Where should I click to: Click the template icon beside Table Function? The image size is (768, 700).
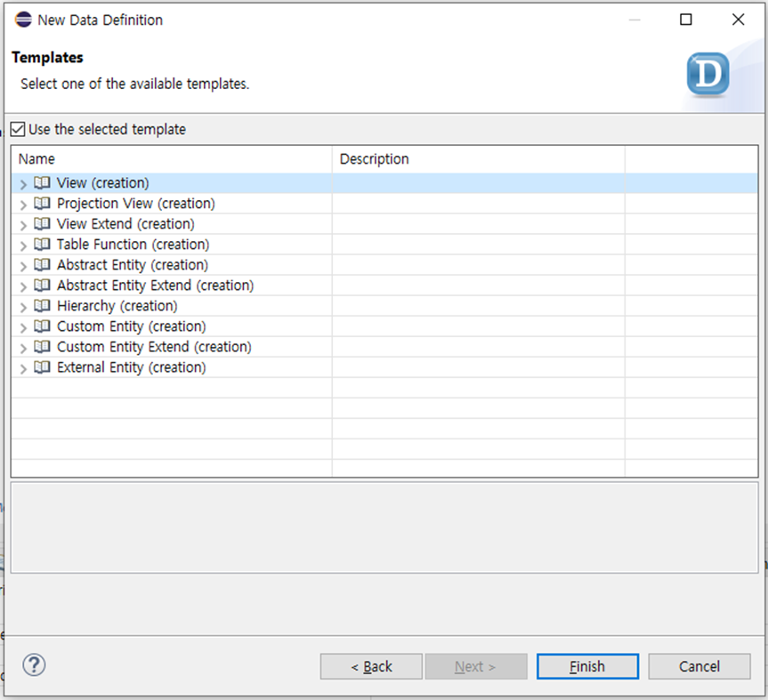[x=42, y=245]
